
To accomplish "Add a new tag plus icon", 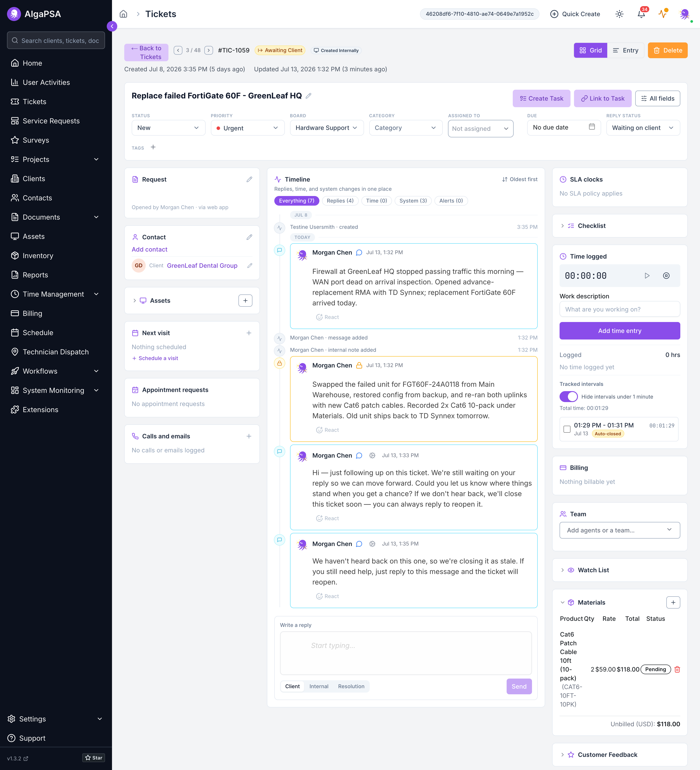I will 153,147.
